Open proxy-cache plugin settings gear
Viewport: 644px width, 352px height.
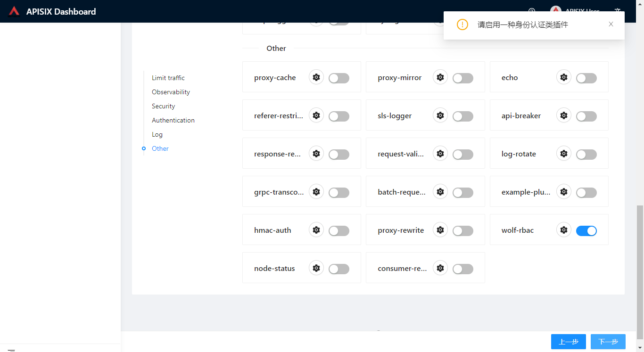316,77
